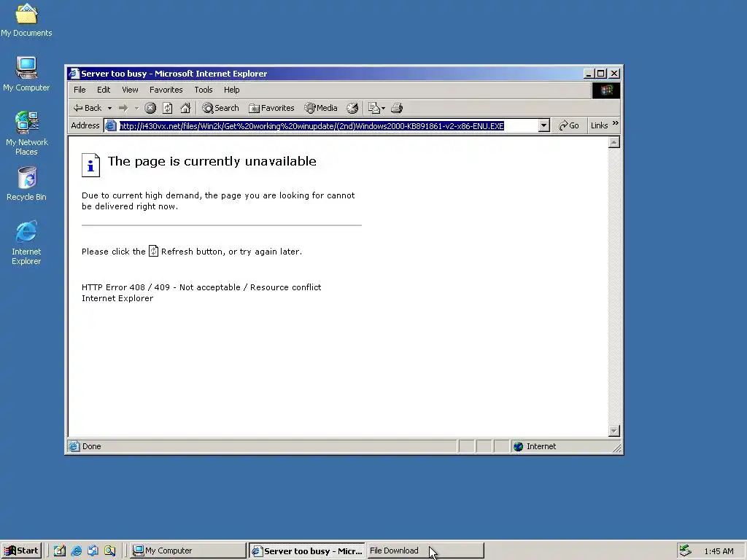Click 'The page is currently unavailable' heading
Screen dimensions: 747x560
[212, 161]
